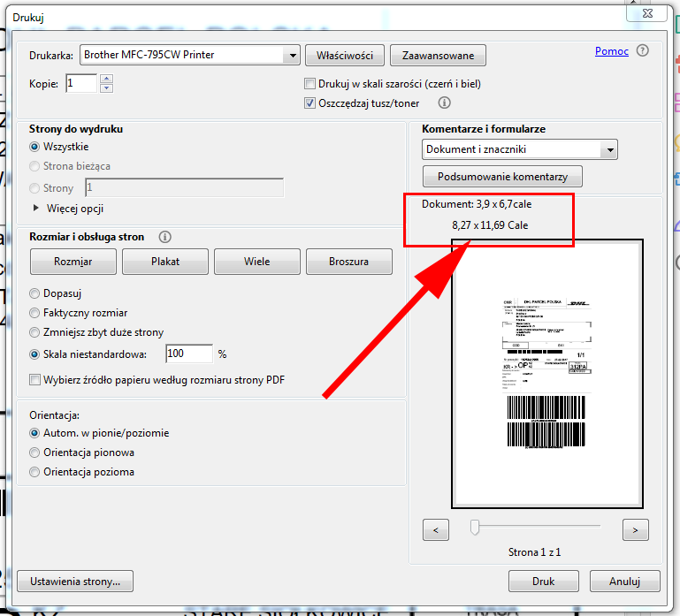Open the Pomoc help link
680x616 pixels.
click(611, 51)
